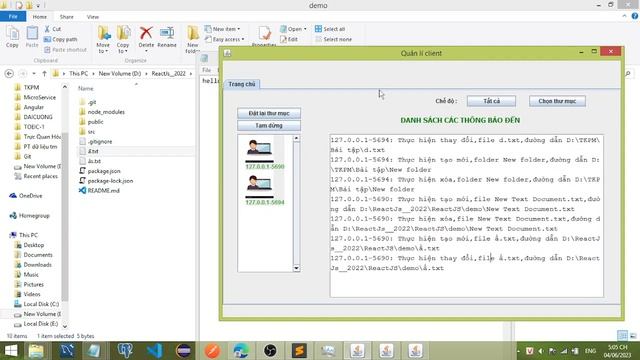Image resolution: width=640 pixels, height=360 pixels.
Task: Open pgAdmin elephant icon on taskbar
Action: [125, 351]
